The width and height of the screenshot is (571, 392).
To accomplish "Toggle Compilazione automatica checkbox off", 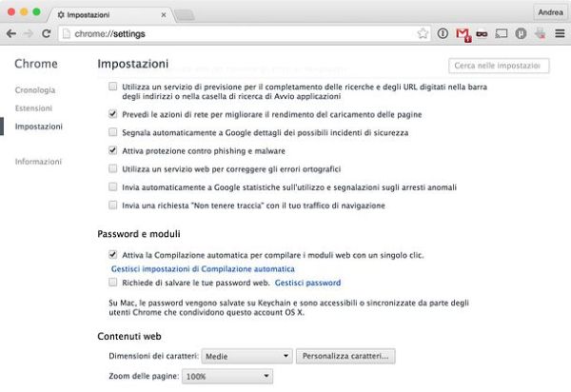I will tap(113, 255).
